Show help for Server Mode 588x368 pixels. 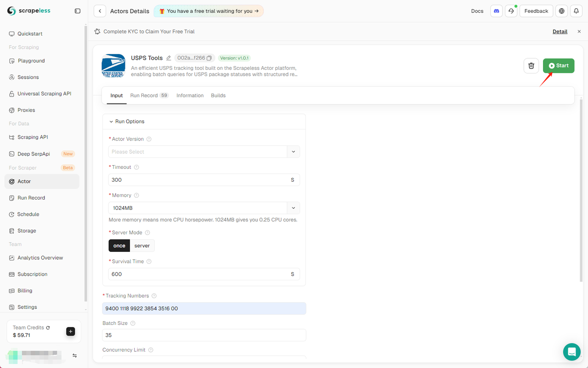point(147,233)
